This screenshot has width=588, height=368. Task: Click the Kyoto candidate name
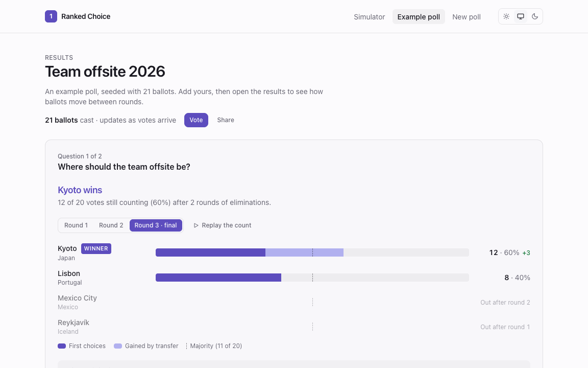point(67,248)
